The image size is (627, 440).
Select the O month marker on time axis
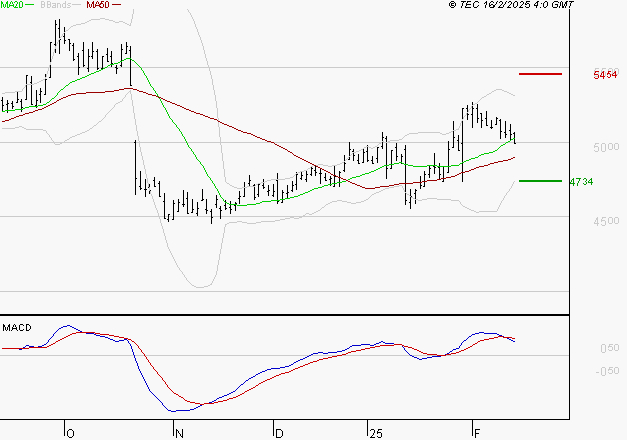(x=70, y=433)
